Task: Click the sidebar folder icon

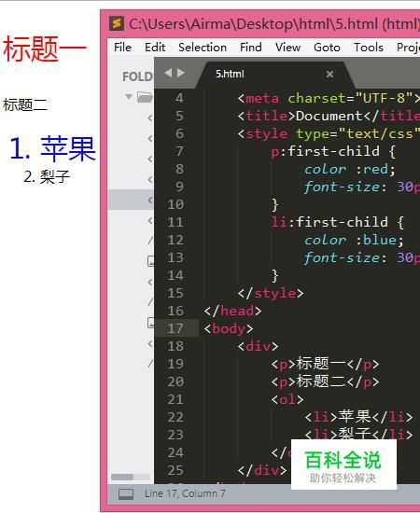Action: tap(145, 97)
